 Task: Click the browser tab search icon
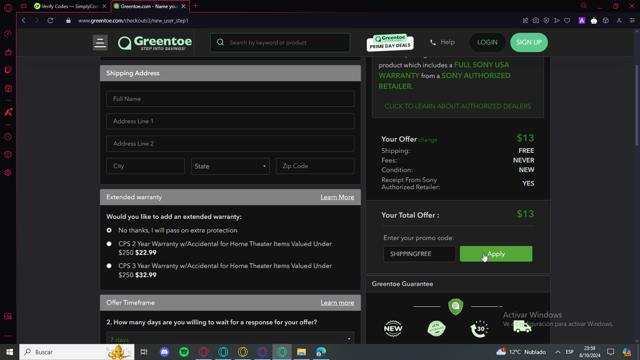[x=584, y=6]
